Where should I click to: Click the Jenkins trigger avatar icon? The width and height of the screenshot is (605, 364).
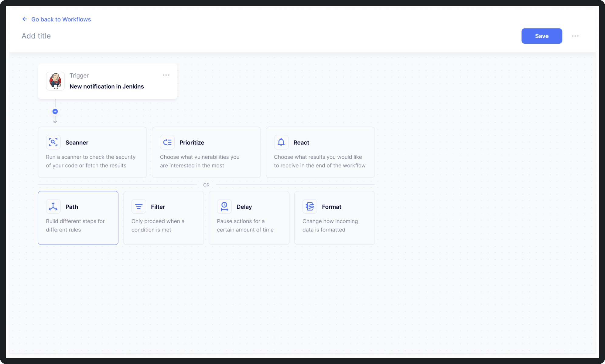(x=55, y=81)
